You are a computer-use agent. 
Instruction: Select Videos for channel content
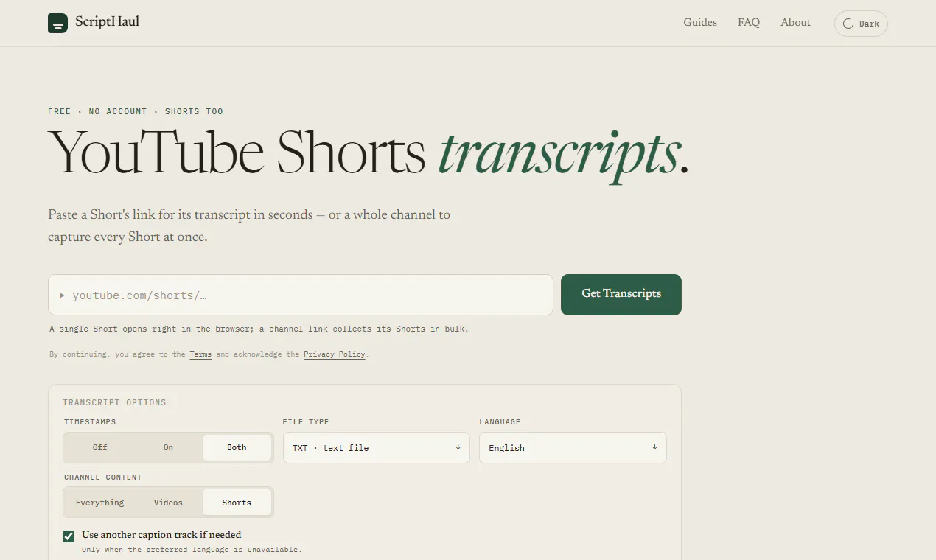[168, 503]
